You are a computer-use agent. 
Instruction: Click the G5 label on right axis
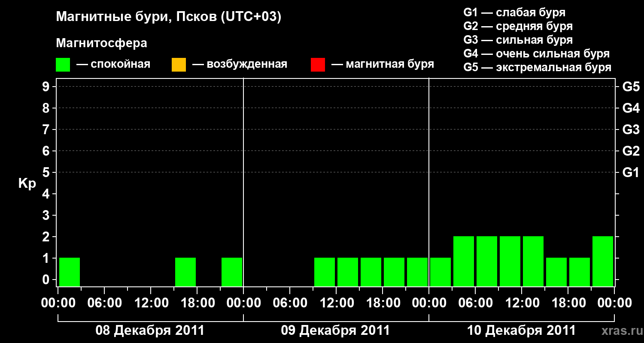pyautogui.click(x=631, y=87)
